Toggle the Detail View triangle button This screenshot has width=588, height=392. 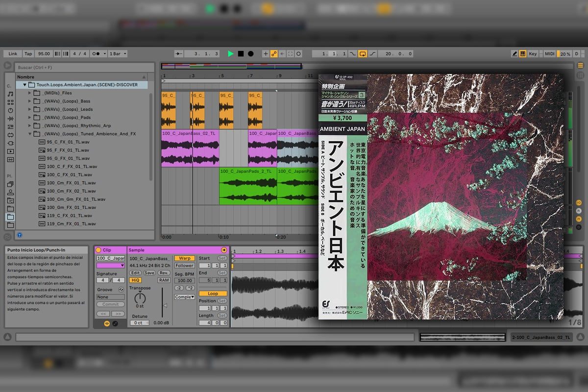click(580, 337)
